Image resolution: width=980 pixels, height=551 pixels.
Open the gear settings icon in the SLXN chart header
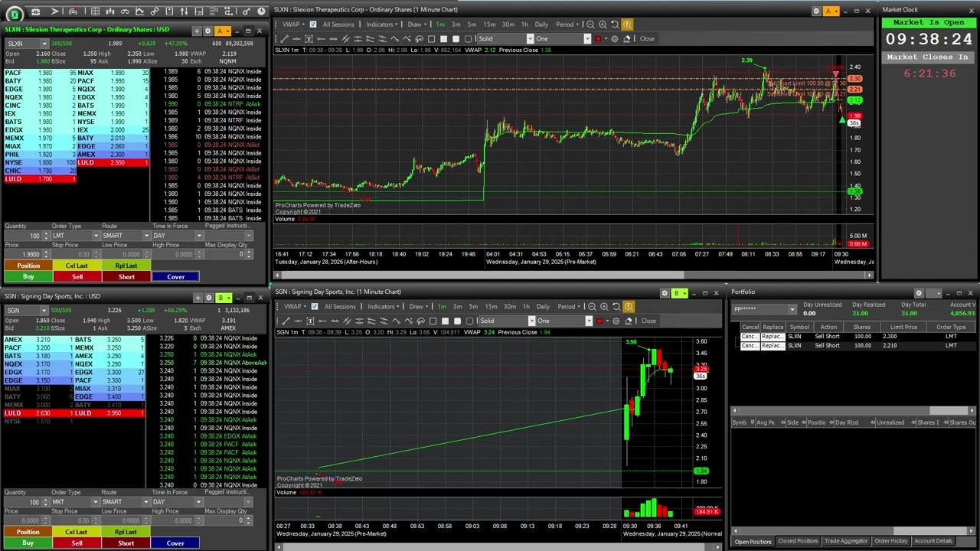tap(816, 11)
